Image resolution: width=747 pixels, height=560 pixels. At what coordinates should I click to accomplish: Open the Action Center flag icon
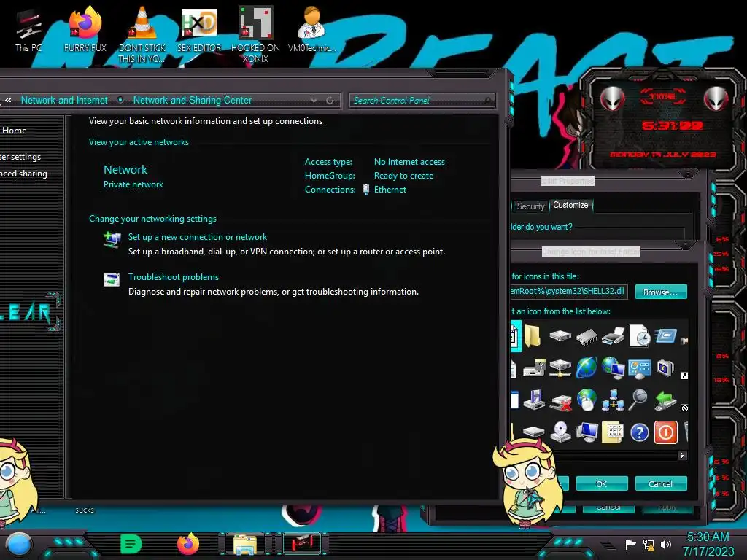coord(630,544)
